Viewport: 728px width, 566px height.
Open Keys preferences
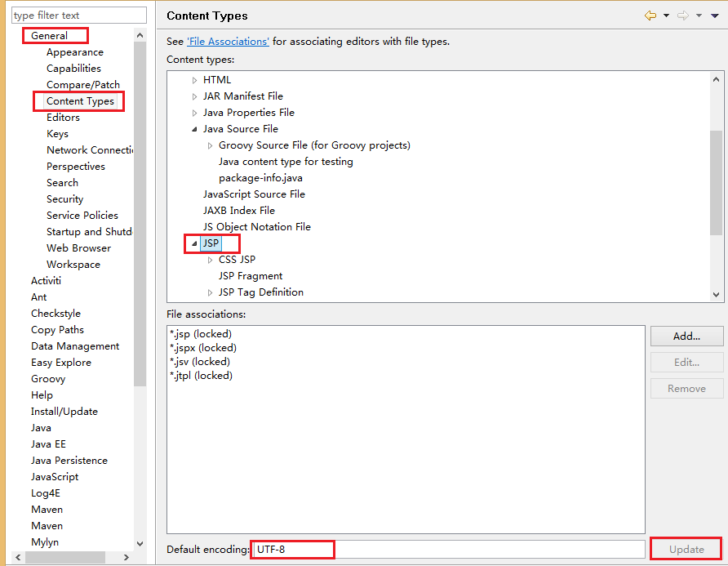[58, 134]
